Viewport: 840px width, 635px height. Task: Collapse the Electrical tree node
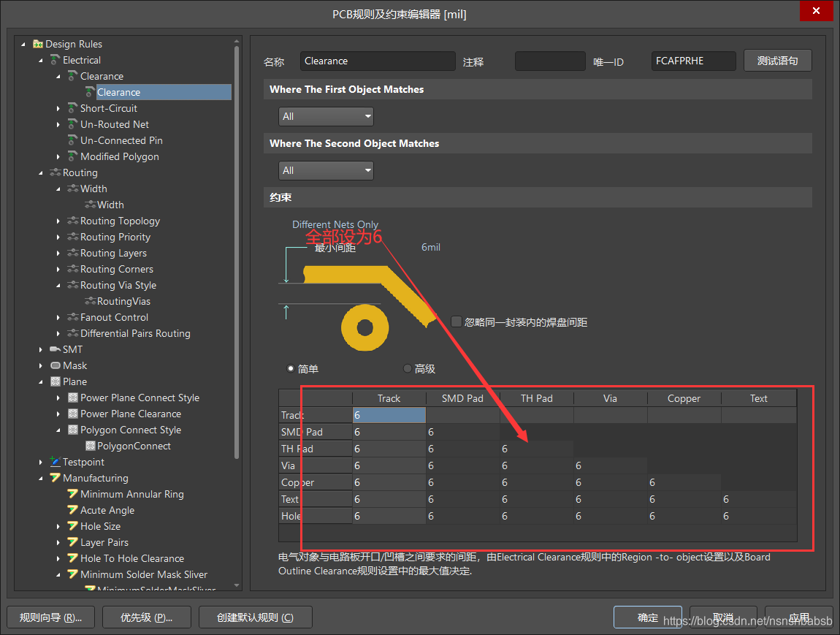coord(41,61)
